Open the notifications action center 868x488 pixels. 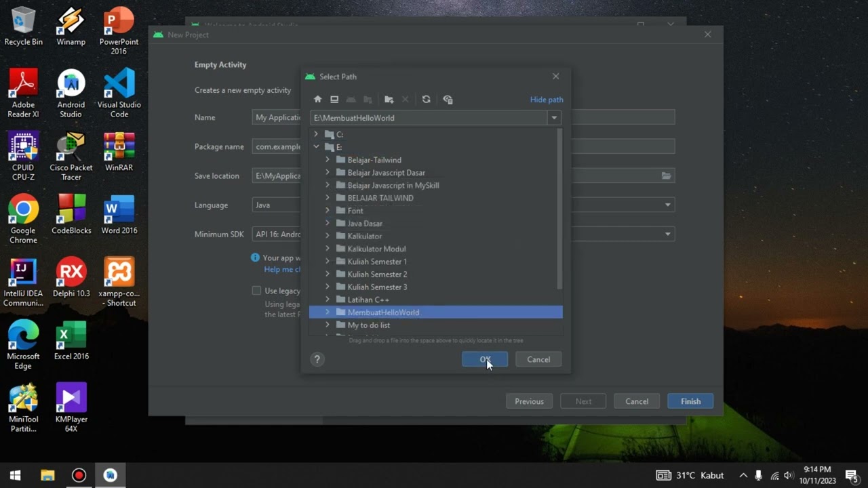point(852,475)
